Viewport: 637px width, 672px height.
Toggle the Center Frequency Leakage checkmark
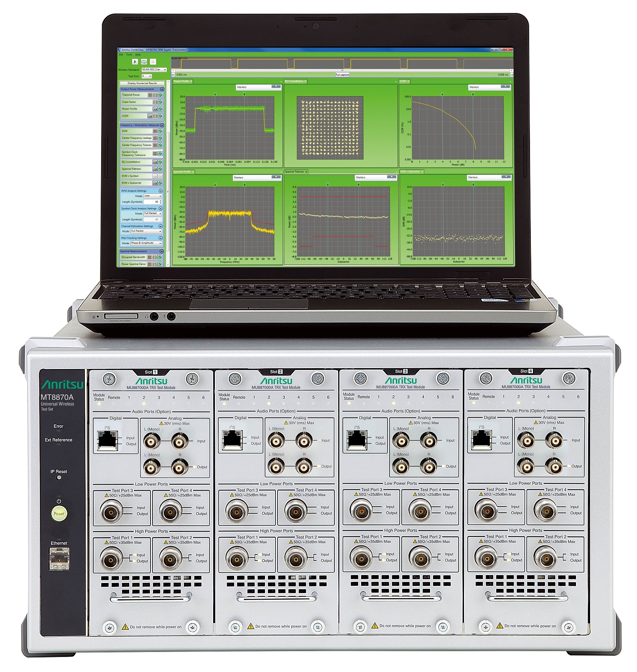pyautogui.click(x=160, y=138)
